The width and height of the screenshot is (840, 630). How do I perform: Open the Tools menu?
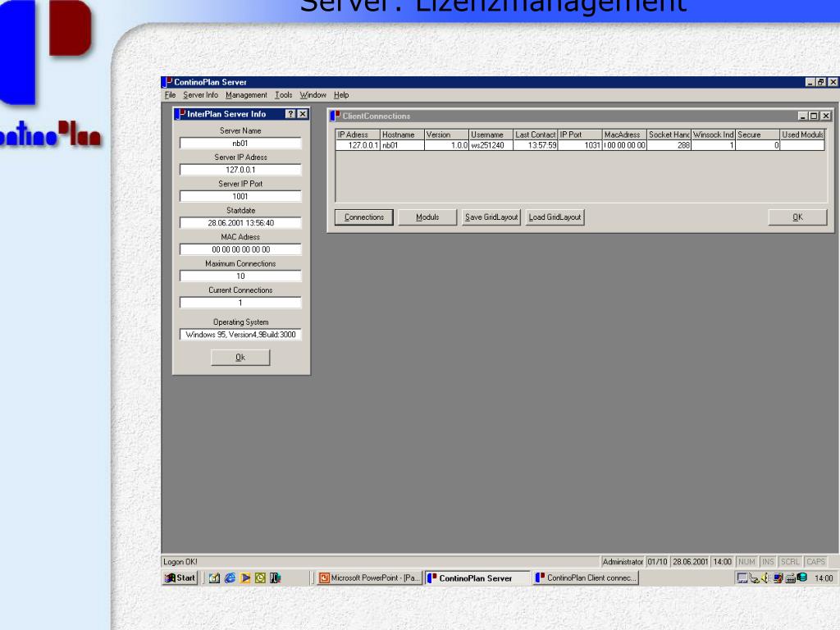(x=283, y=95)
